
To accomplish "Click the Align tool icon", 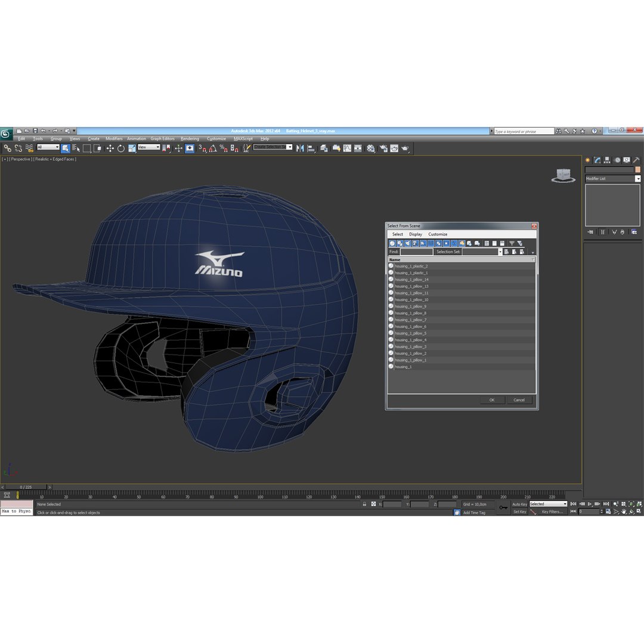I will click(311, 148).
